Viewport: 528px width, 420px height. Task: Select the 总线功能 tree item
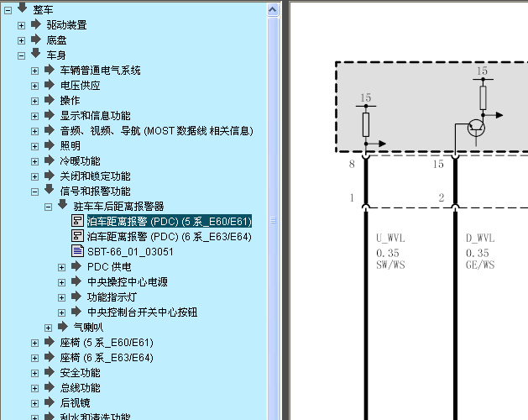tap(80, 387)
